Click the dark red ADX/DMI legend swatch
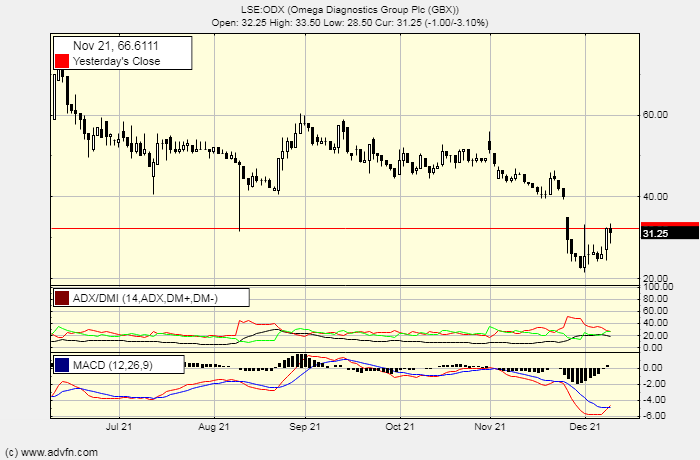Viewport: 700px width, 460px height. [x=62, y=298]
